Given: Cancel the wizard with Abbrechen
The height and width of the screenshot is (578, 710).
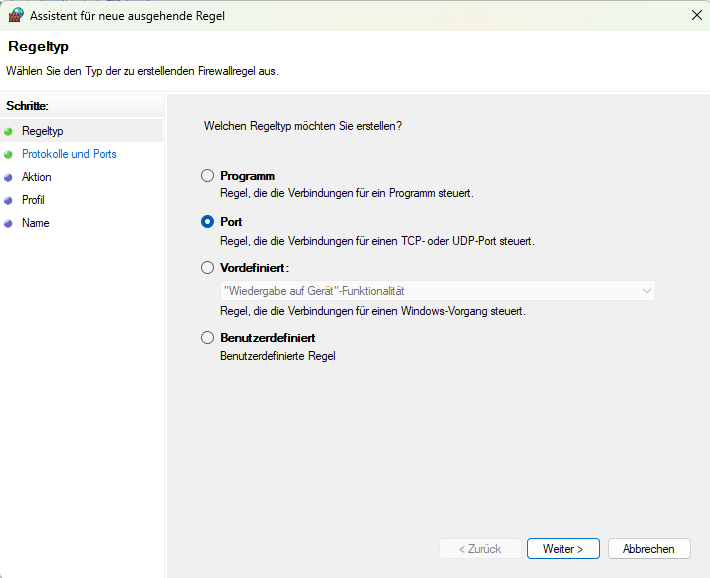Looking at the screenshot, I should pyautogui.click(x=648, y=549).
